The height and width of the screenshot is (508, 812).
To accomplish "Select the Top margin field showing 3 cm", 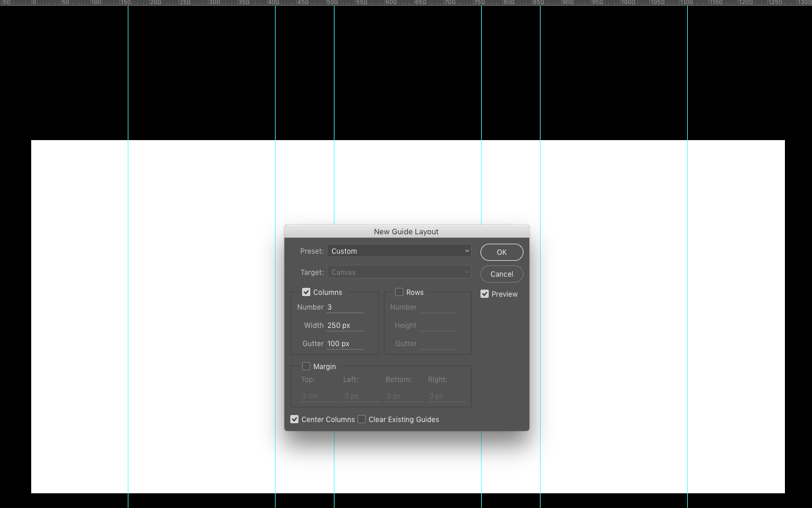I will click(318, 396).
